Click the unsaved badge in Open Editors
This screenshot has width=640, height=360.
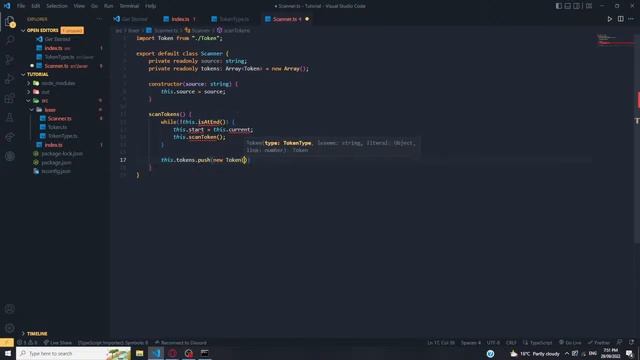pyautogui.click(x=72, y=30)
